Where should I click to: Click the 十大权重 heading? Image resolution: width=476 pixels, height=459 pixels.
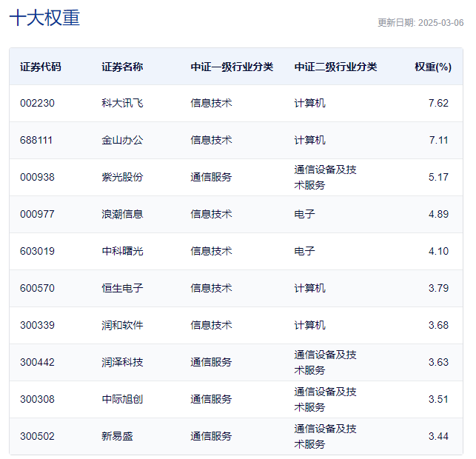pos(44,18)
